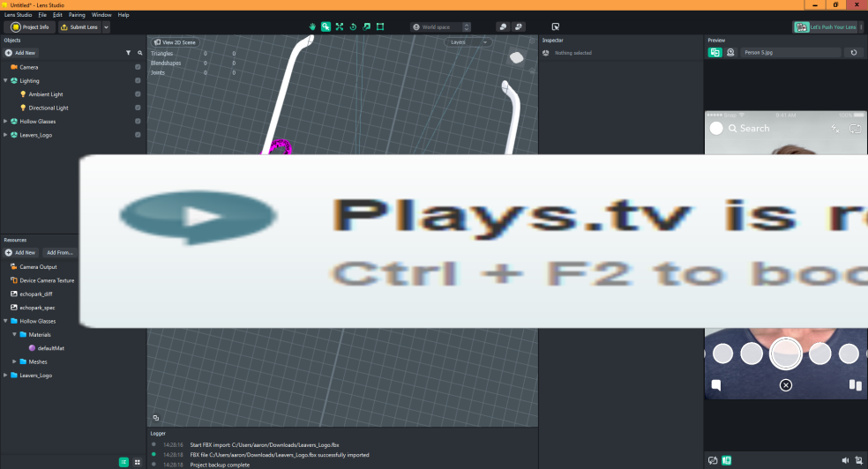Open Project Info
The width and height of the screenshot is (868, 469).
(30, 27)
